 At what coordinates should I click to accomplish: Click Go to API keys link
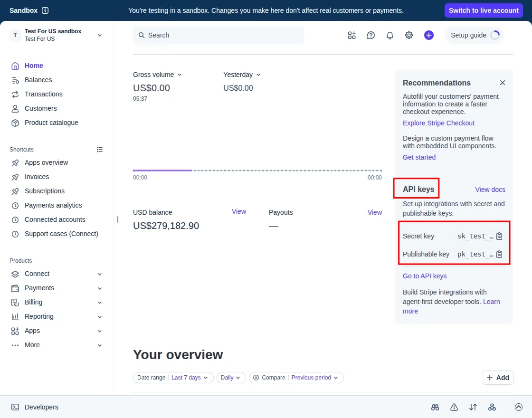(425, 276)
